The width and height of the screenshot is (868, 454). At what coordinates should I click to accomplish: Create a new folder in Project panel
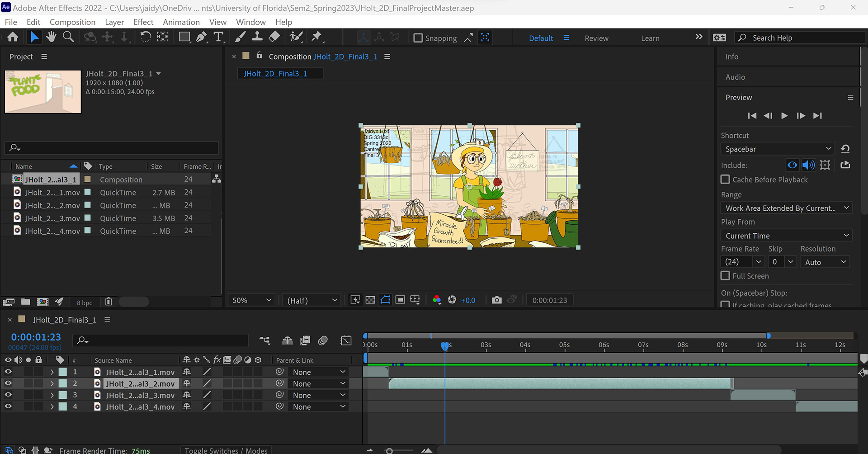click(26, 302)
